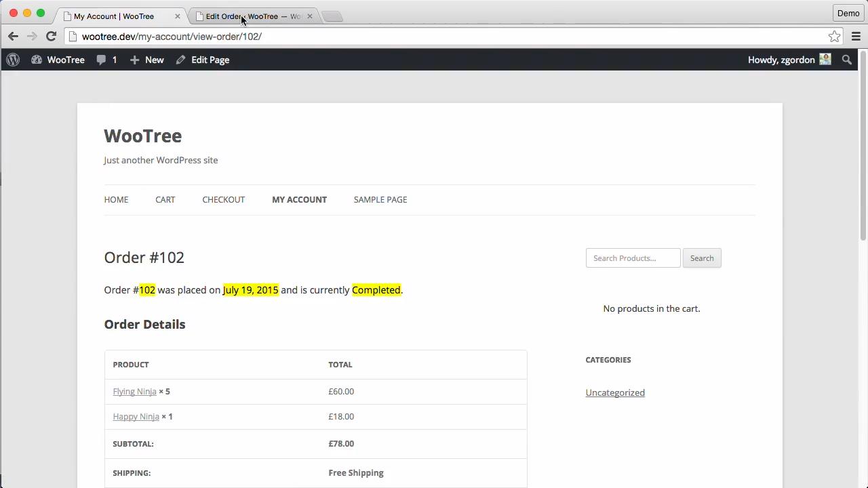Click the plus New content item
Screen dimensions: 868x488
coord(146,60)
